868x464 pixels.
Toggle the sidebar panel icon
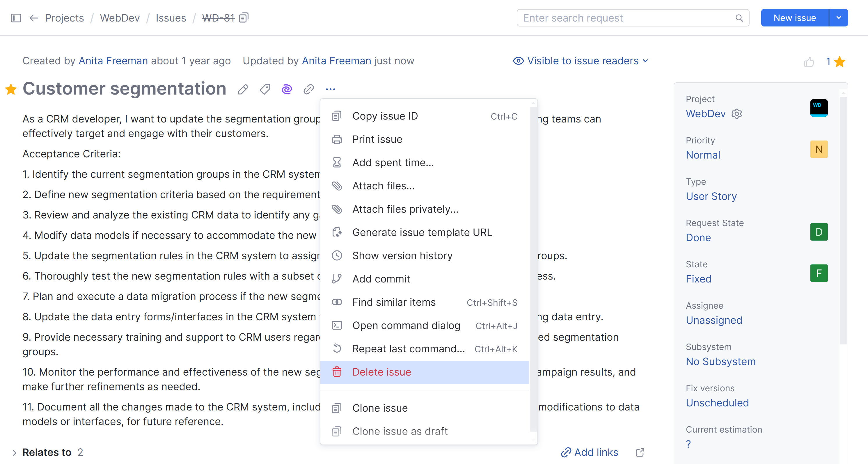point(16,18)
